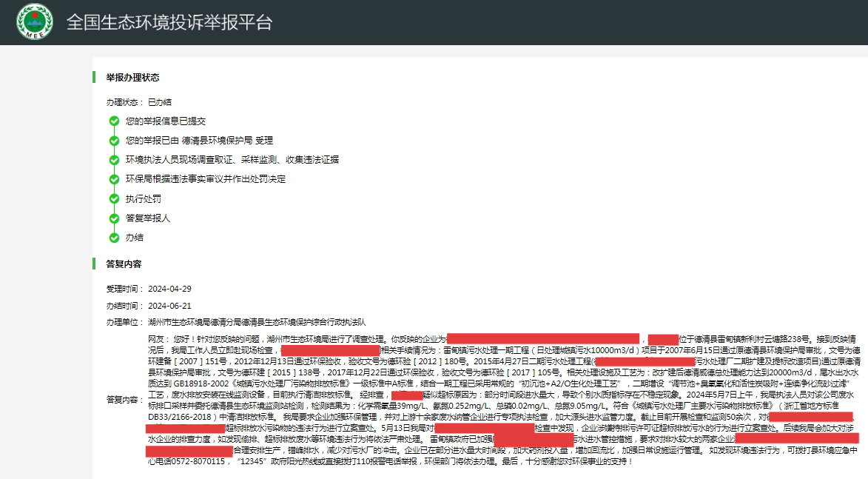Click the 全国生态环境投诉举报平台 site title
This screenshot has height=479, width=868.
click(169, 22)
